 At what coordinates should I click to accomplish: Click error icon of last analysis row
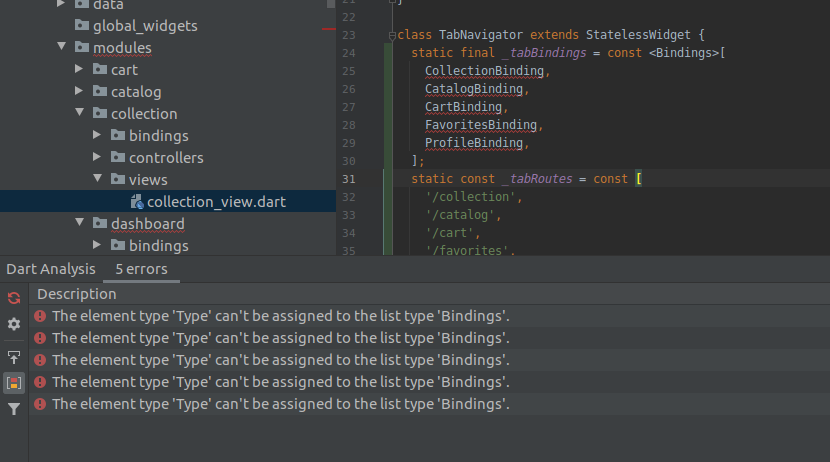(40, 404)
